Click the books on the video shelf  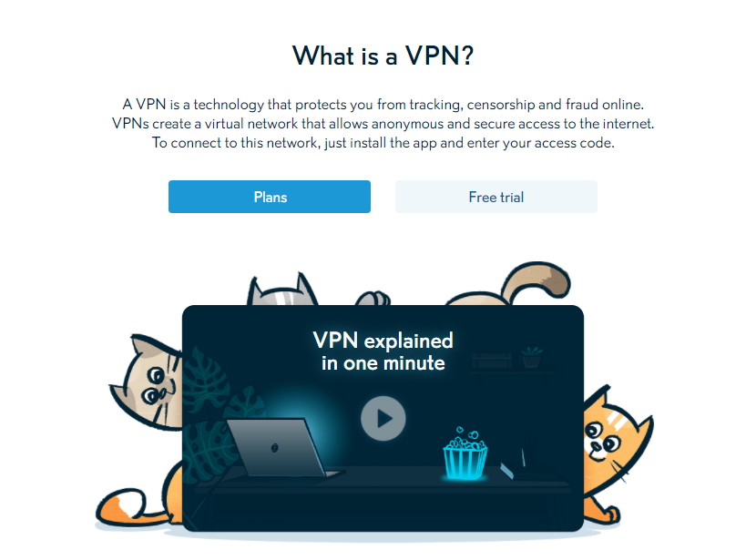(492, 361)
